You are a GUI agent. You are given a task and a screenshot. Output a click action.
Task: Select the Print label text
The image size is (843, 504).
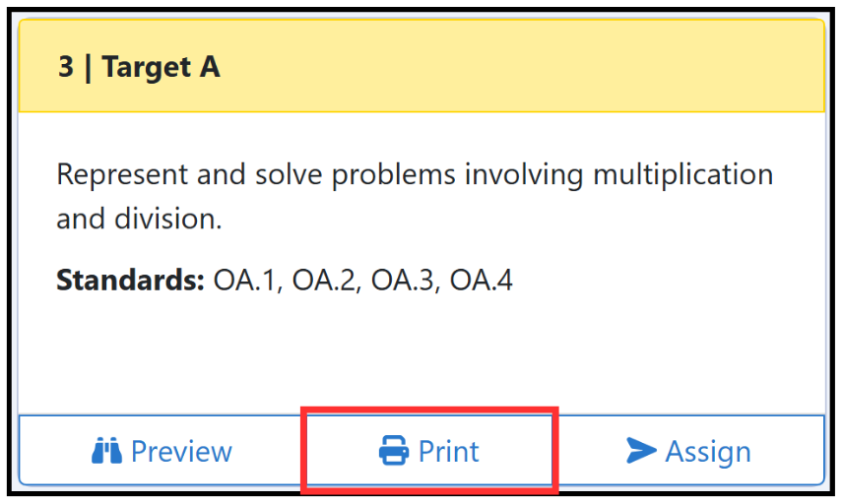click(448, 451)
